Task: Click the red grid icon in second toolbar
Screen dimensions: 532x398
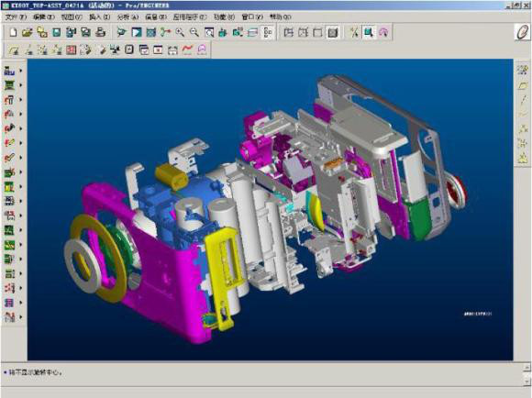Action: [71, 50]
